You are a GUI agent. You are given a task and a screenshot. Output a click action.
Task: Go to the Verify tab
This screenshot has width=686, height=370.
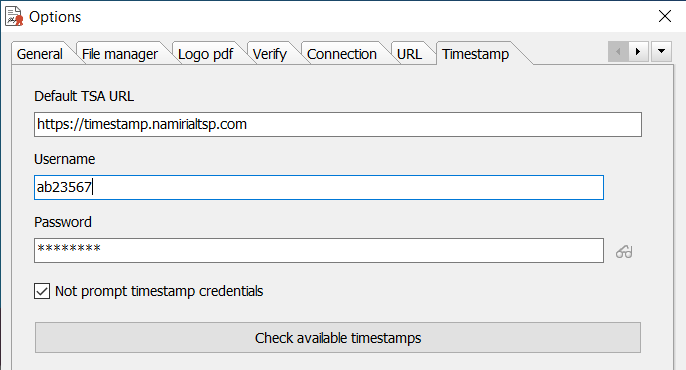(270, 54)
